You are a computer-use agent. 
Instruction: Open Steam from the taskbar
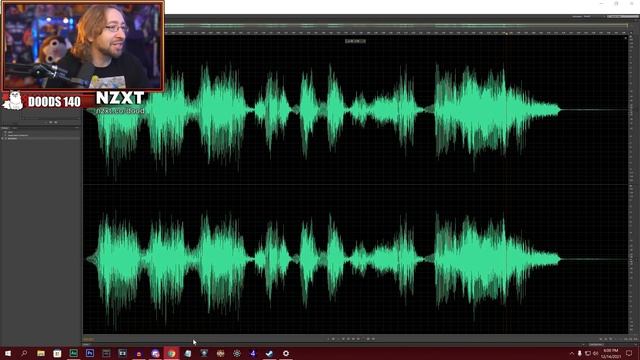[269, 353]
